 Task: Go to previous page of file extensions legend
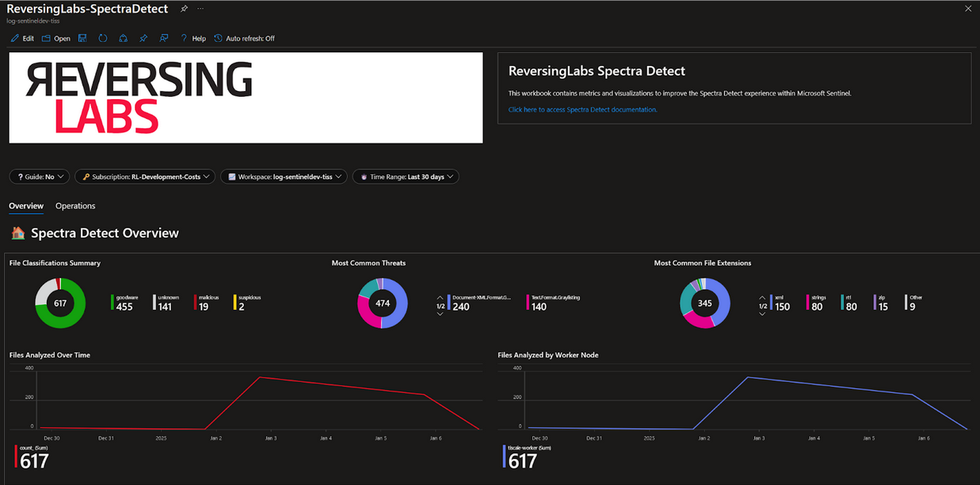[762, 297]
